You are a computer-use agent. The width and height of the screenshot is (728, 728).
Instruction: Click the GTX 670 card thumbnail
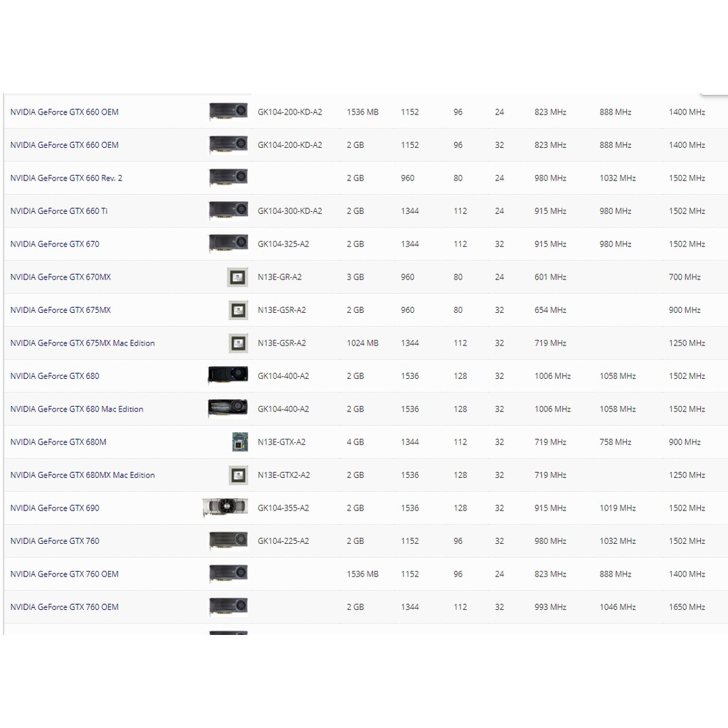pos(228,244)
